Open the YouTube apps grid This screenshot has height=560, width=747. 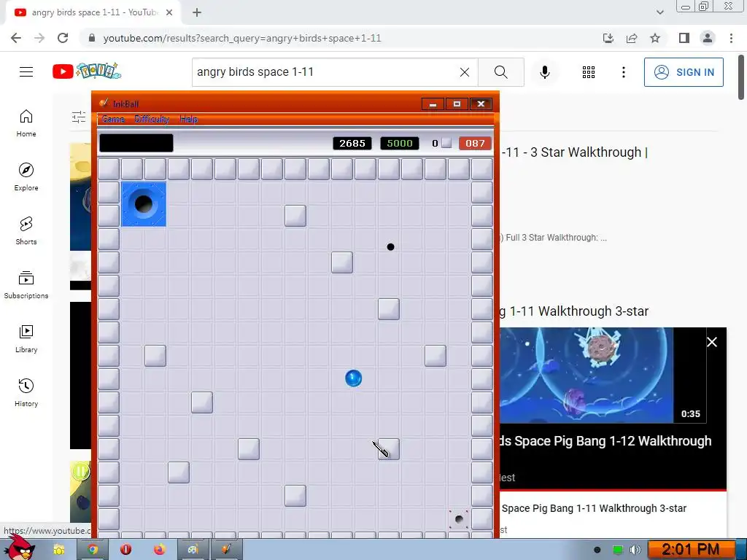click(x=589, y=72)
